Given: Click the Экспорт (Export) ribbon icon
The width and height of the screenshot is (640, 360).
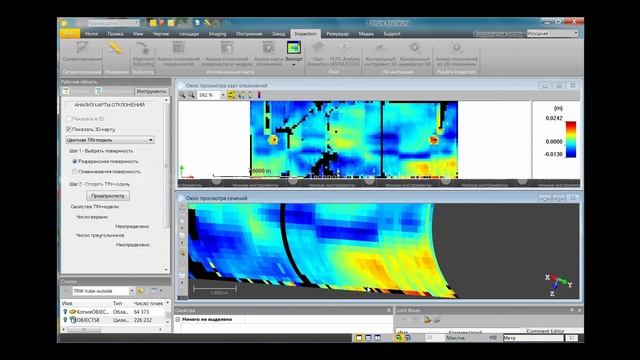Looking at the screenshot, I should 294,48.
